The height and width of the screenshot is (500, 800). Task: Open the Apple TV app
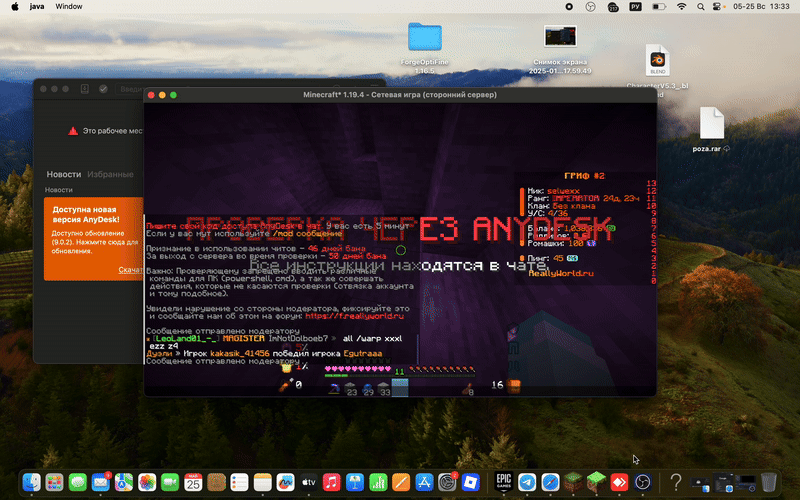pyautogui.click(x=309, y=482)
